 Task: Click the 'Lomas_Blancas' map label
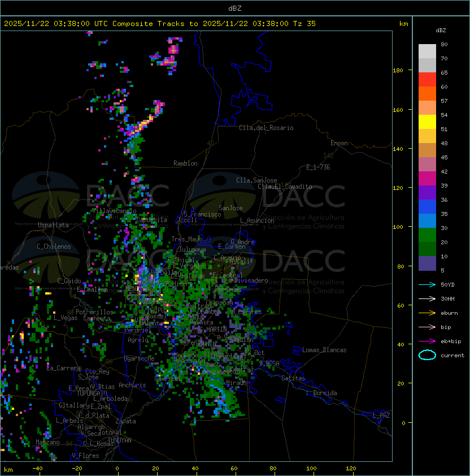pos(324,350)
